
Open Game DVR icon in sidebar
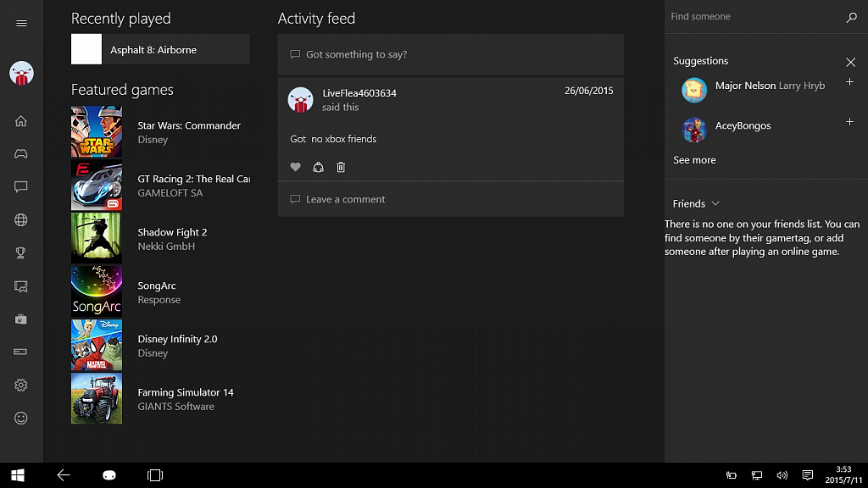[21, 286]
